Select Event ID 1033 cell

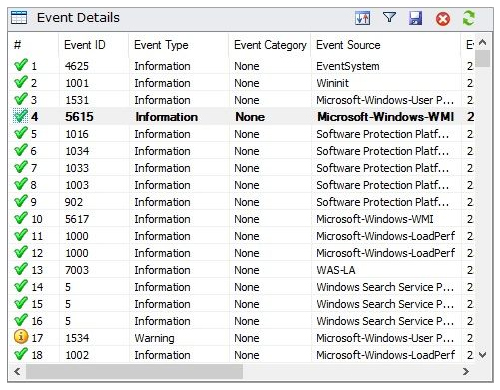pyautogui.click(x=77, y=168)
